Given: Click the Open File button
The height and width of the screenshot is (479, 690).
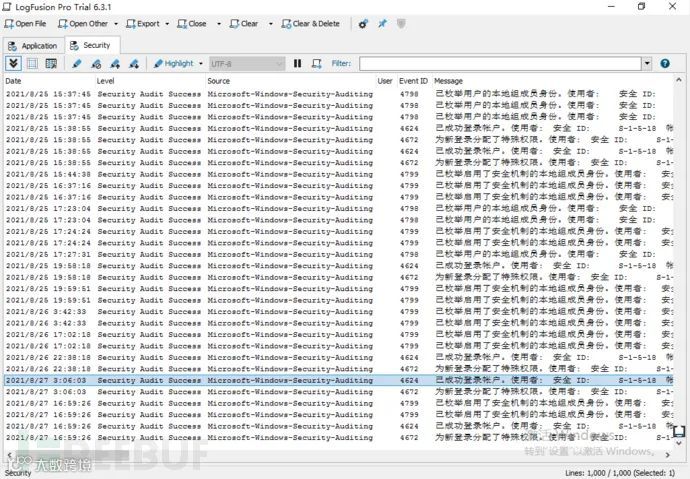Looking at the screenshot, I should [25, 24].
